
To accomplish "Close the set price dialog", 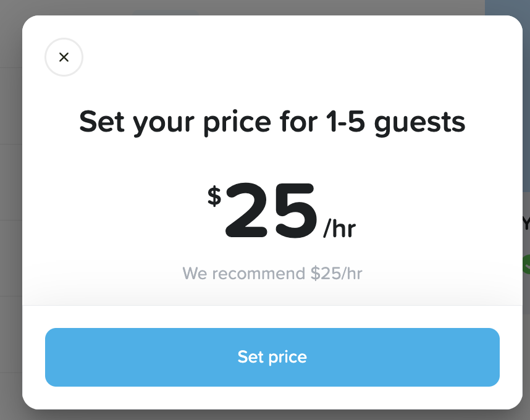I will tap(64, 57).
